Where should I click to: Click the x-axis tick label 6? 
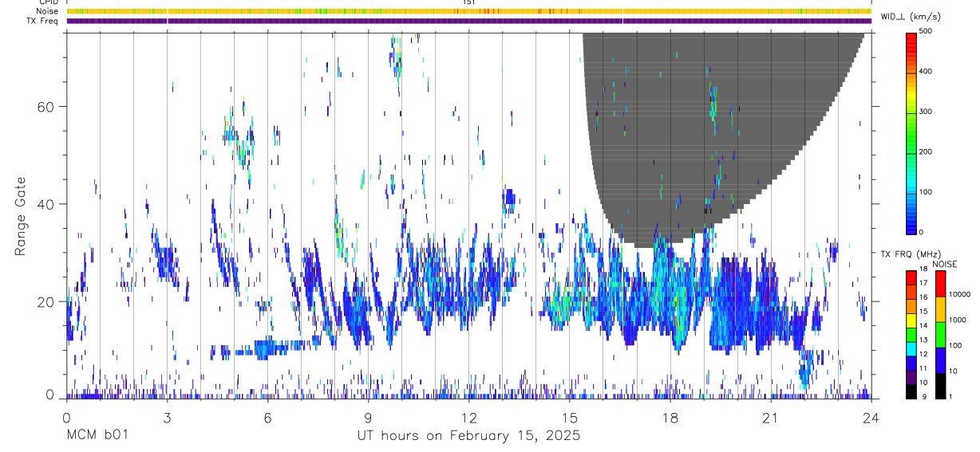pos(267,418)
